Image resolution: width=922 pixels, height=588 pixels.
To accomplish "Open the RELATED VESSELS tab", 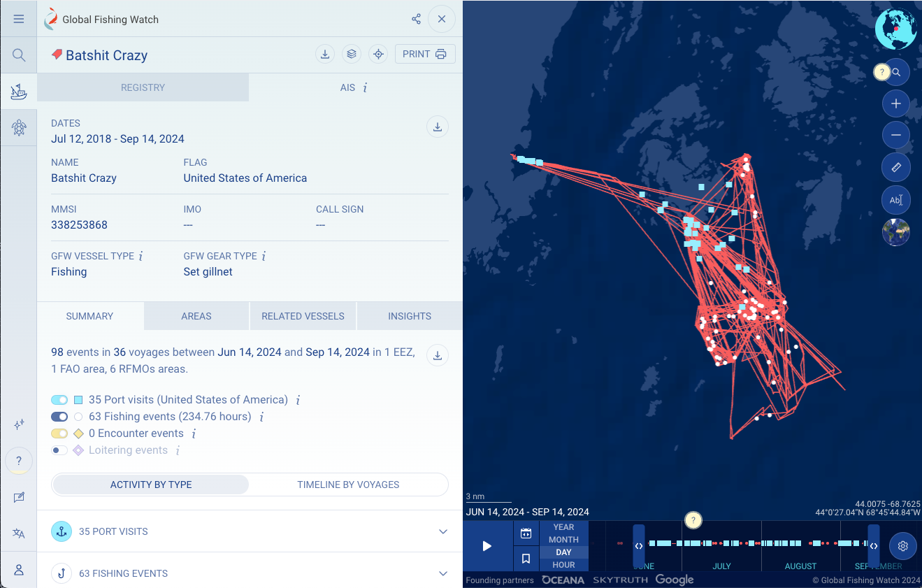I will coord(303,316).
